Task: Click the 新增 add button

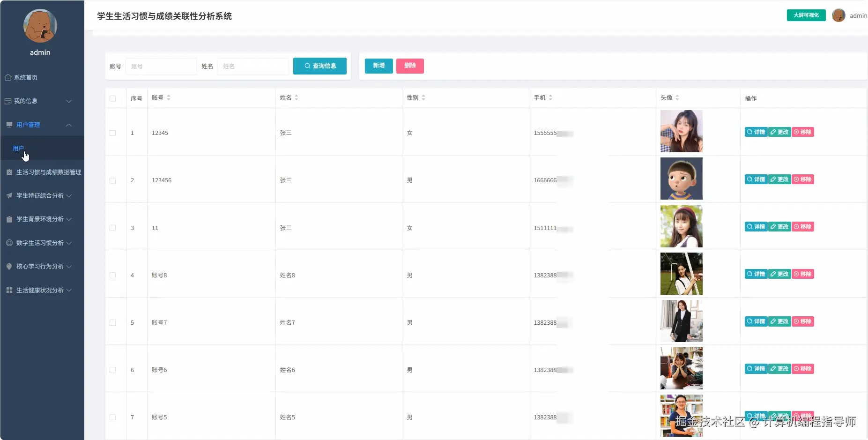Action: (378, 66)
